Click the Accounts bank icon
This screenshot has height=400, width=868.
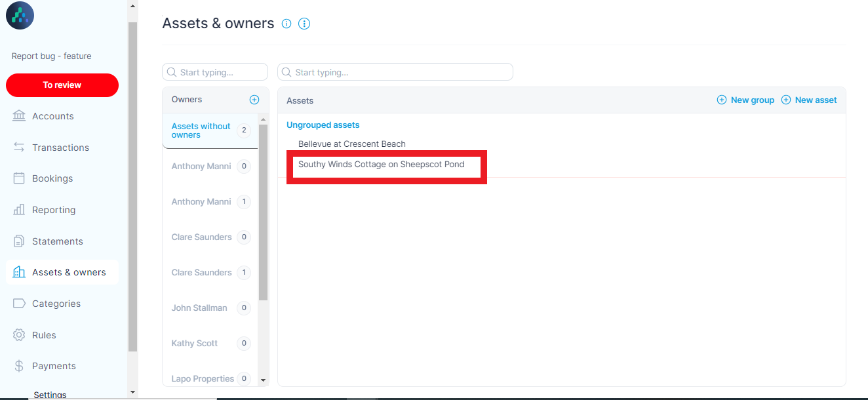19,116
